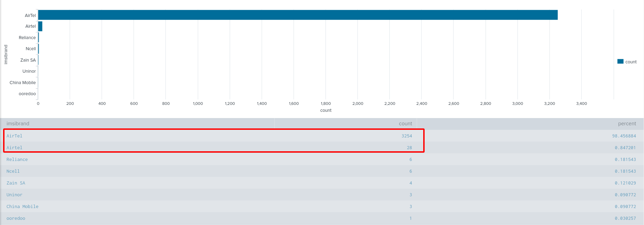Sort table by percent column header
644x225 pixels.
pyautogui.click(x=627, y=124)
